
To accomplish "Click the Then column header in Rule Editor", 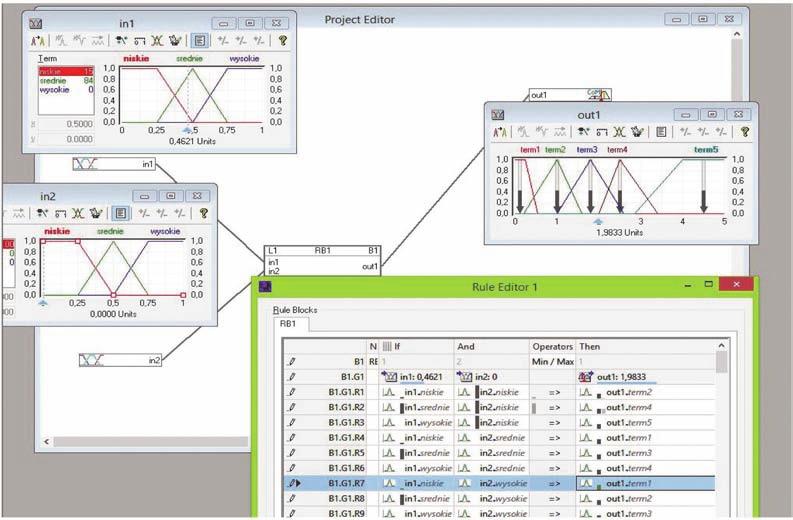I will click(x=646, y=346).
